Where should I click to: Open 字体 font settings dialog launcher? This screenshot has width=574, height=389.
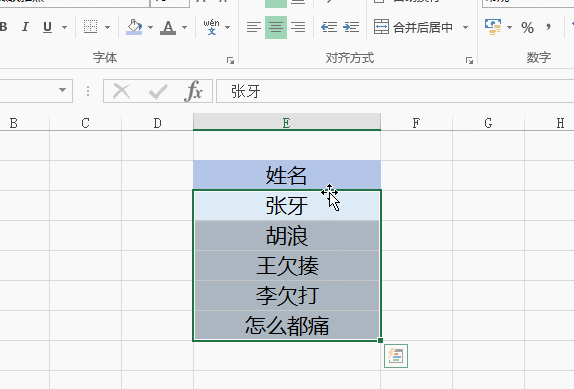click(x=230, y=60)
